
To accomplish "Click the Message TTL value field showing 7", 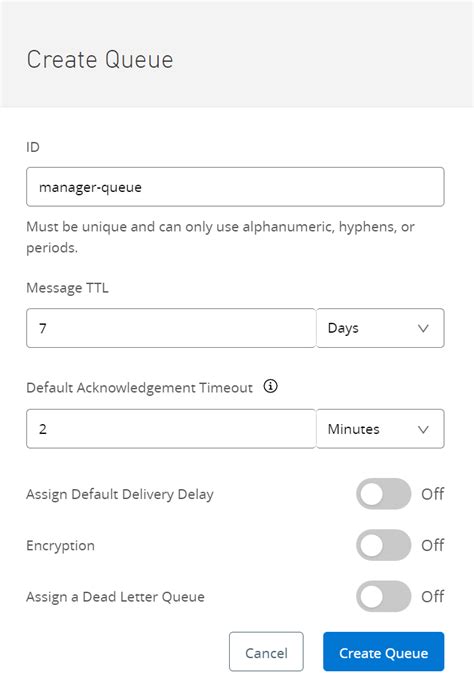I will coord(171,328).
